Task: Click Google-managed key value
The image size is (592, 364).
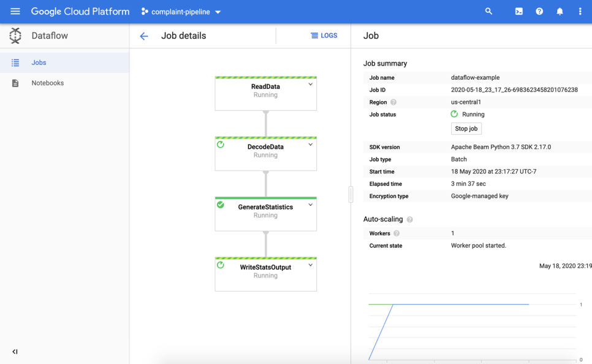Action: point(479,196)
